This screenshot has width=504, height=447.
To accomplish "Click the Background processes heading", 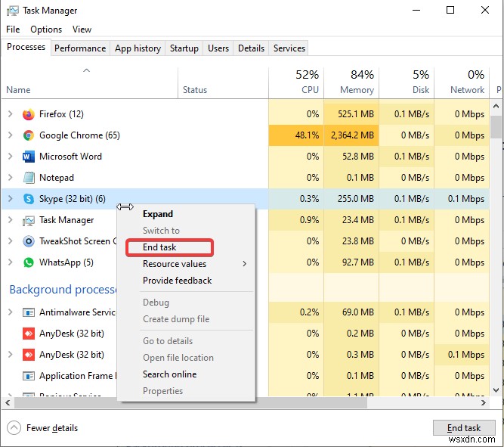I will point(63,290).
